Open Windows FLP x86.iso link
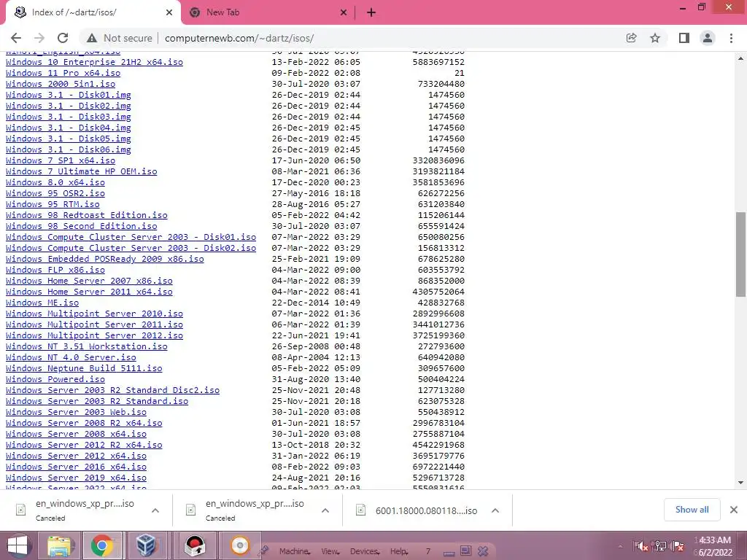Viewport: 747px width, 560px height. [55, 270]
